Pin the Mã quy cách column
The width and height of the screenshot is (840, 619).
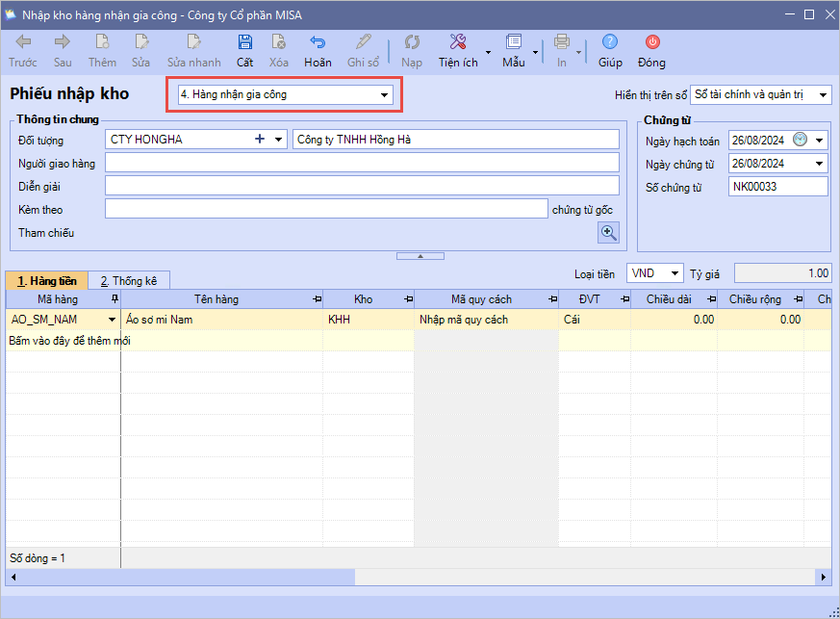pos(553,299)
